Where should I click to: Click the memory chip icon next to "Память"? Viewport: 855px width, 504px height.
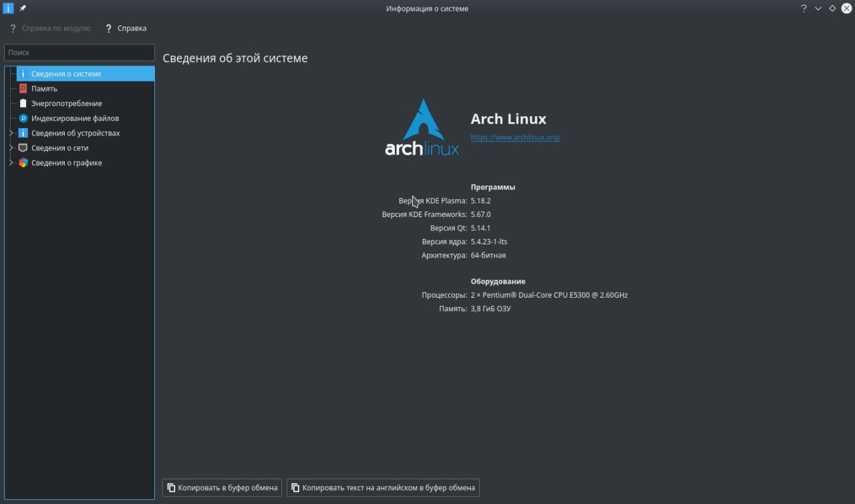click(x=23, y=88)
